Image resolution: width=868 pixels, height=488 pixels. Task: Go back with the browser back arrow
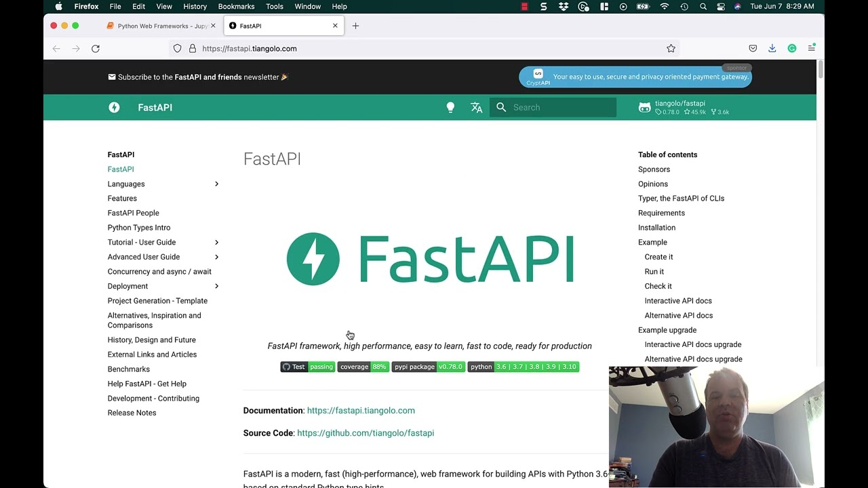[x=56, y=49]
